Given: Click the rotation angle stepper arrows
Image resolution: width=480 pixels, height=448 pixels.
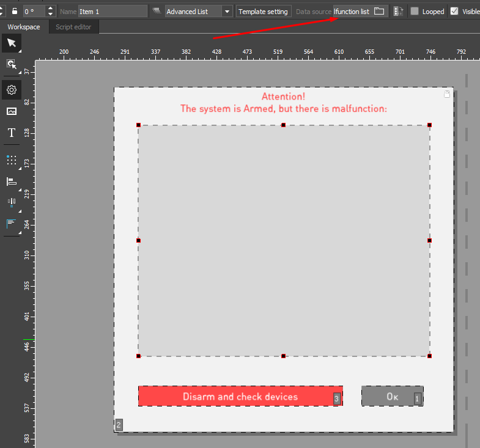Looking at the screenshot, I should (50, 11).
